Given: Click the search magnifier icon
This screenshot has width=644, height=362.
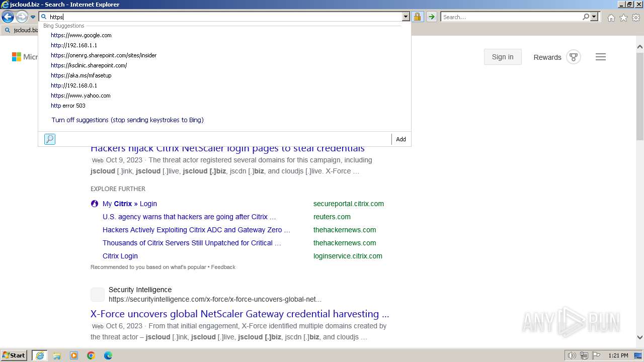Looking at the screenshot, I should tap(586, 17).
